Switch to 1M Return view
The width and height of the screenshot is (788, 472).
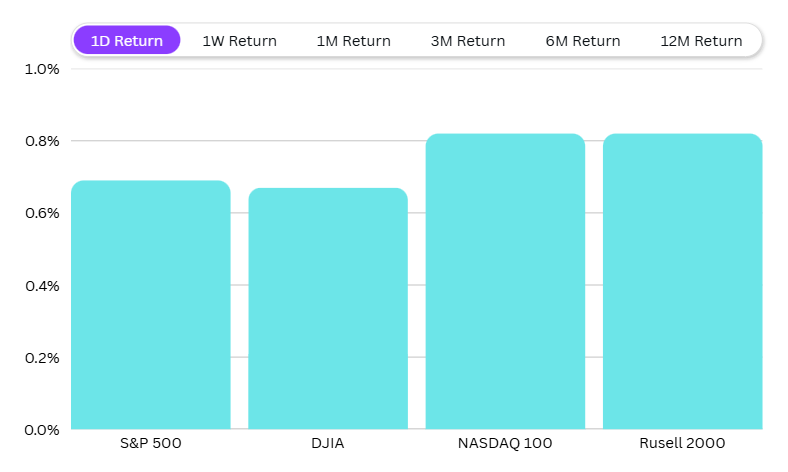coord(353,41)
